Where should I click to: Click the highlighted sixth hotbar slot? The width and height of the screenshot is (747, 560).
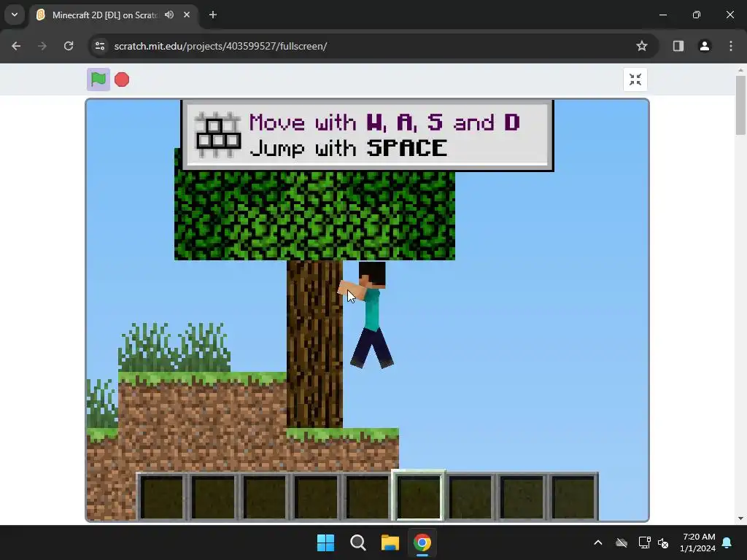[x=419, y=495]
